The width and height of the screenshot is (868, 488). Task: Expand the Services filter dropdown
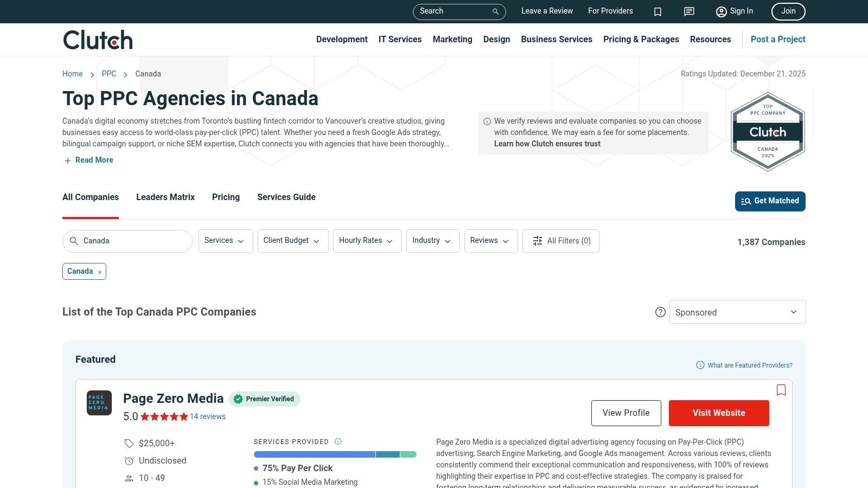pyautogui.click(x=225, y=241)
